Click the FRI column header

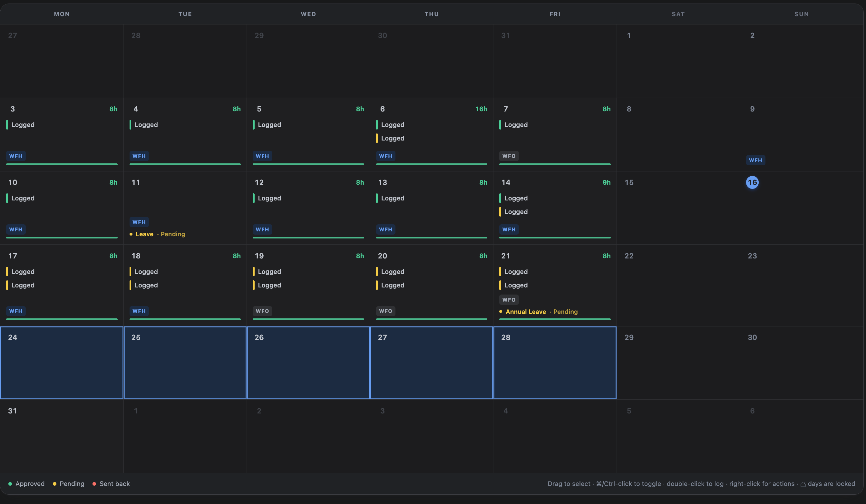tap(555, 14)
